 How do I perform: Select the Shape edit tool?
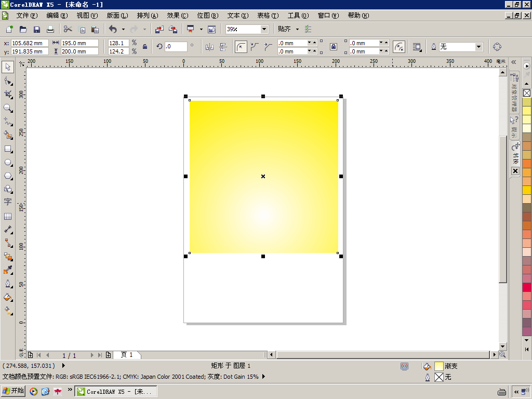(8, 81)
